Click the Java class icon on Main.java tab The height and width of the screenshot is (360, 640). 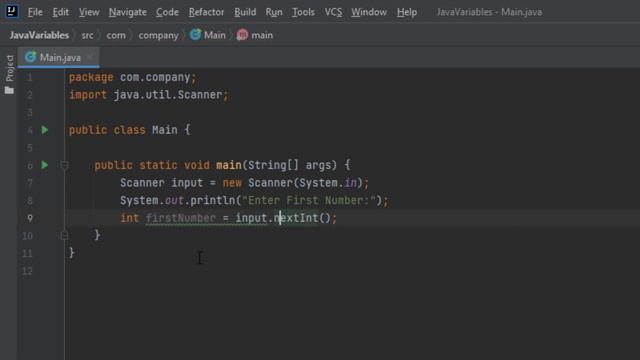(x=30, y=57)
